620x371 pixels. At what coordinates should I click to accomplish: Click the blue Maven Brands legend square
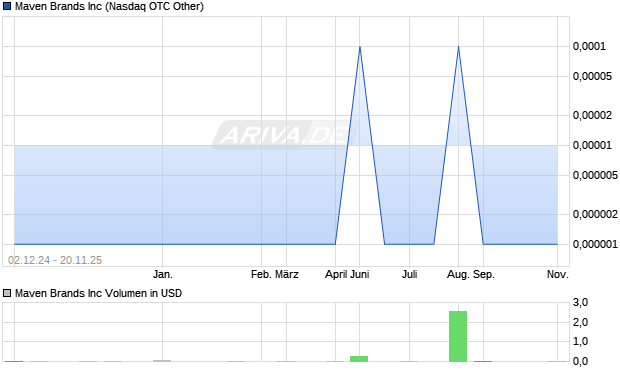7,6
